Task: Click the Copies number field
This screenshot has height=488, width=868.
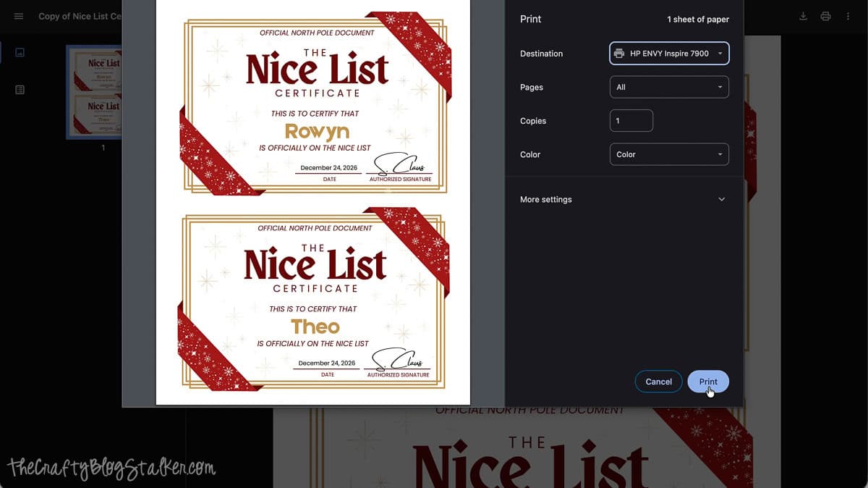Action: 631,121
